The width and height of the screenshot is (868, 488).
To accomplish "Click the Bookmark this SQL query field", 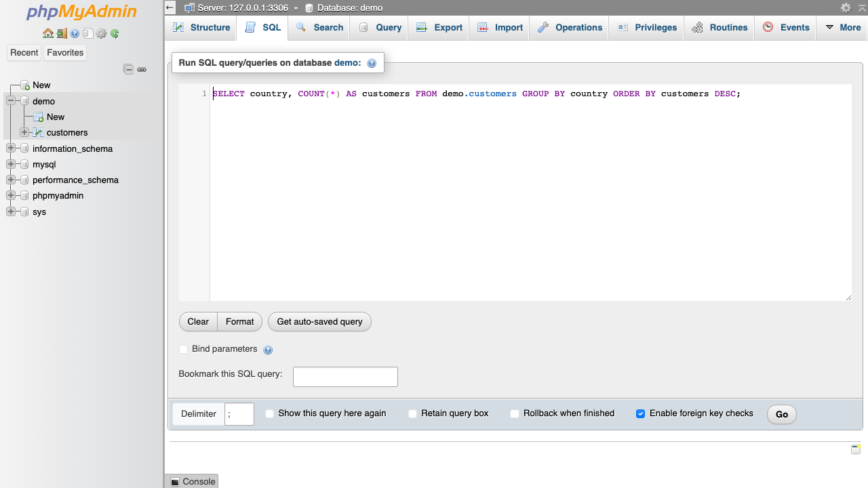I will [345, 377].
